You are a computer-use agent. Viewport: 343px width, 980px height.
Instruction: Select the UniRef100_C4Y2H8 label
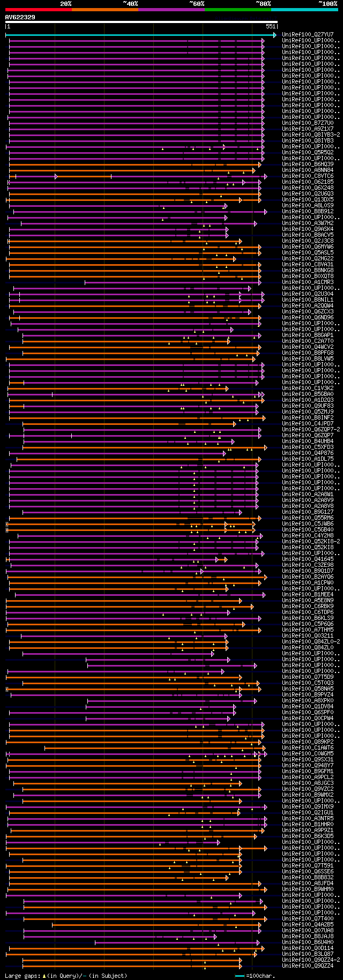308,535
